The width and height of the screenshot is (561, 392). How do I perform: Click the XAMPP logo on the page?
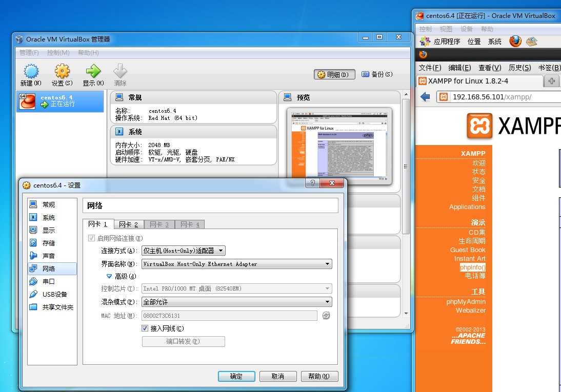click(x=479, y=126)
